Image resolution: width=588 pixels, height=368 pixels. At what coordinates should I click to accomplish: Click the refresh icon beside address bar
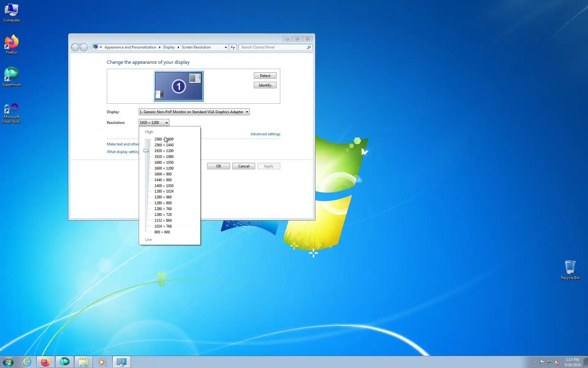[233, 47]
